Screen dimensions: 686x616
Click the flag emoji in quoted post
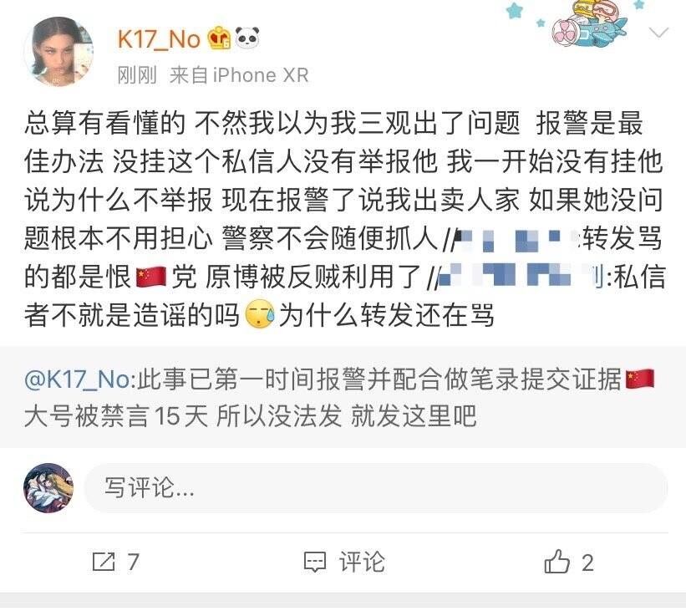[x=639, y=379]
